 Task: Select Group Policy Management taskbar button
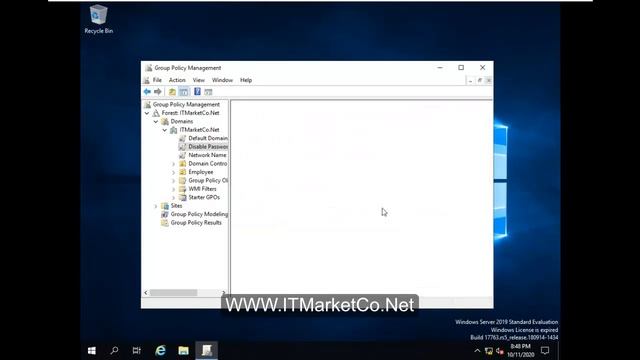tap(207, 351)
